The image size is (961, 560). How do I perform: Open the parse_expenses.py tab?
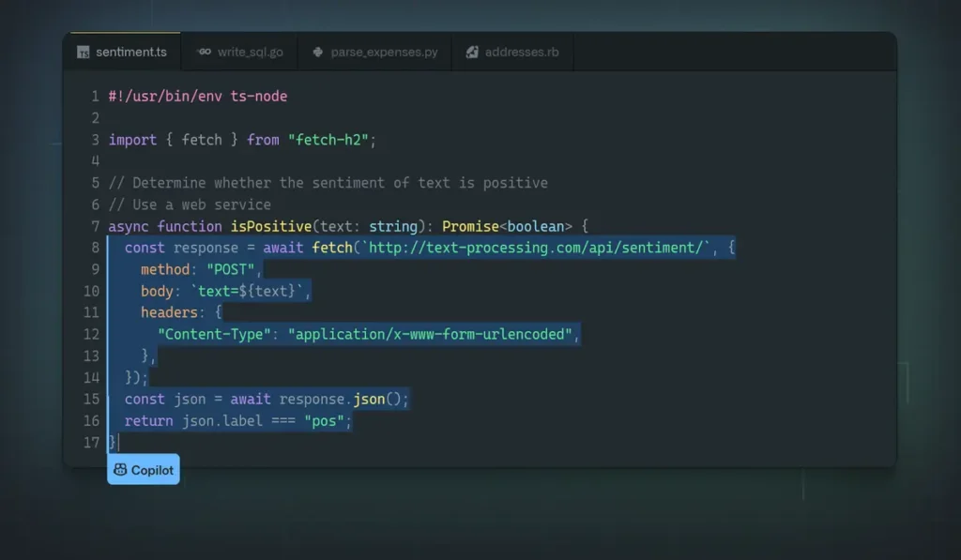[x=375, y=53]
